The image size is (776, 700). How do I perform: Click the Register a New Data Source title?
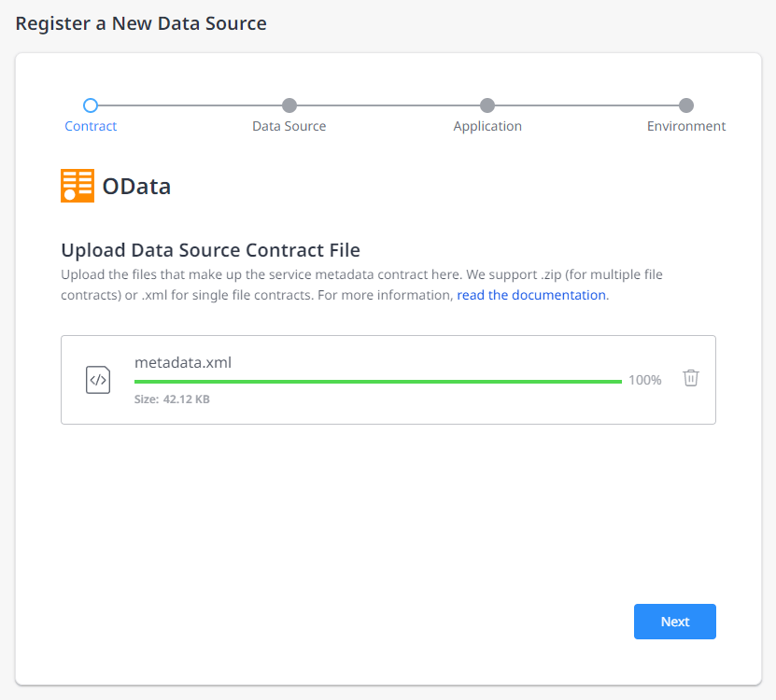141,24
